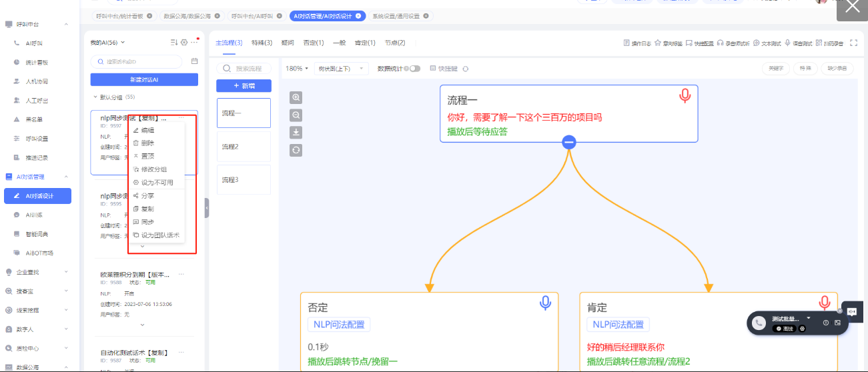Collapse the 默认分组 group
Viewport: 868px width, 372px height.
tap(95, 97)
